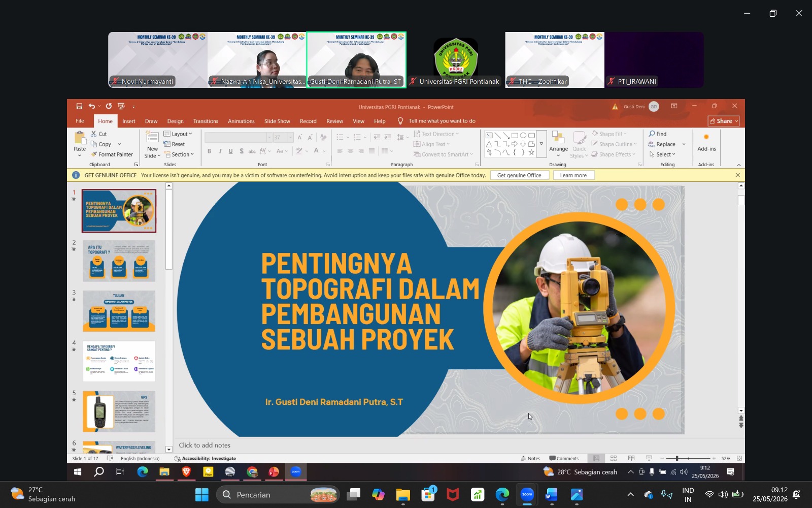Image resolution: width=812 pixels, height=508 pixels.
Task: Go to the Slide Show tab
Action: pyautogui.click(x=277, y=121)
